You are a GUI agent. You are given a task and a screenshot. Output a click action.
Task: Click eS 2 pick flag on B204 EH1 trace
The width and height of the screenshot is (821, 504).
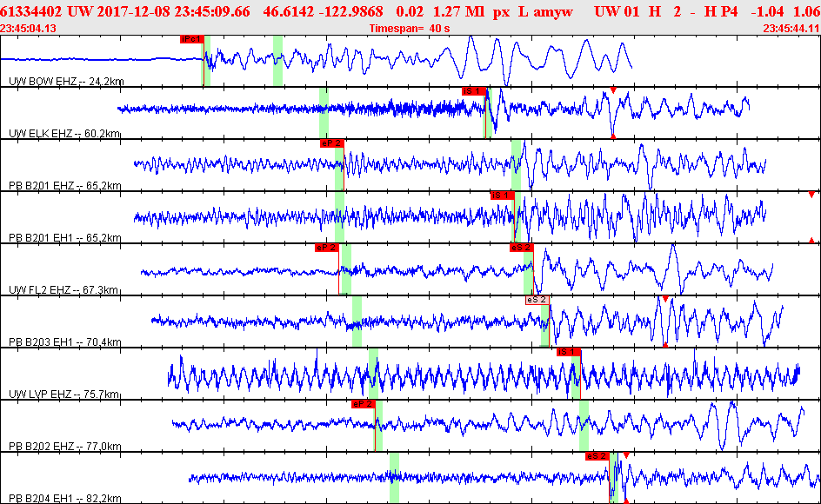coord(597,456)
